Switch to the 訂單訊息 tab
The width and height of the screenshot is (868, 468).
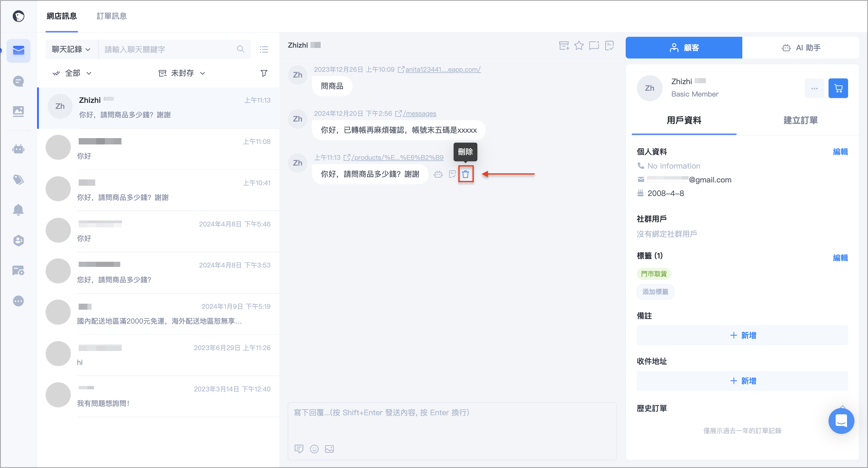112,16
